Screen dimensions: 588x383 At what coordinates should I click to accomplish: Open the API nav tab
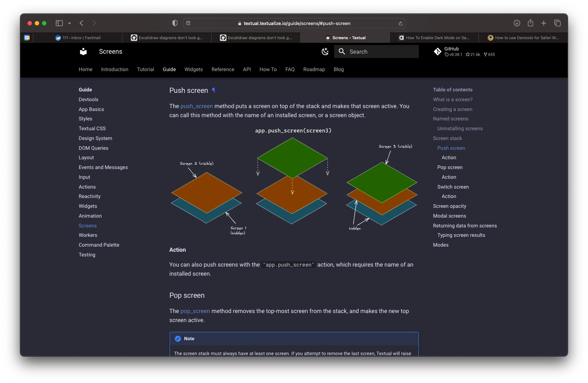coord(247,69)
